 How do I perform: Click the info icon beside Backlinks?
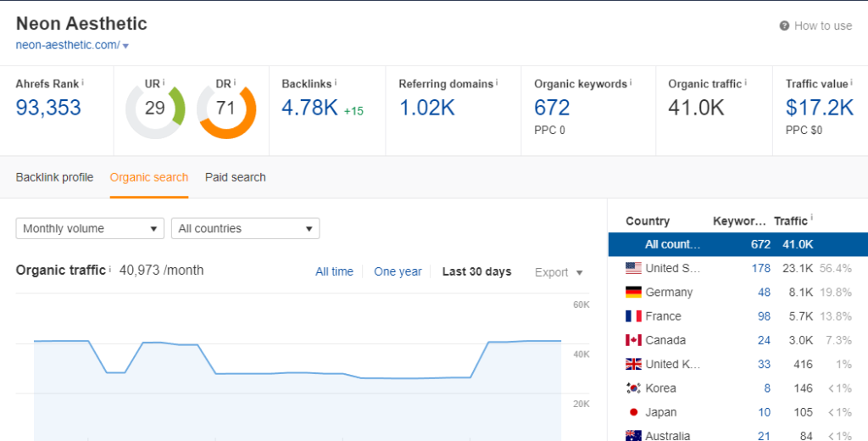click(336, 82)
